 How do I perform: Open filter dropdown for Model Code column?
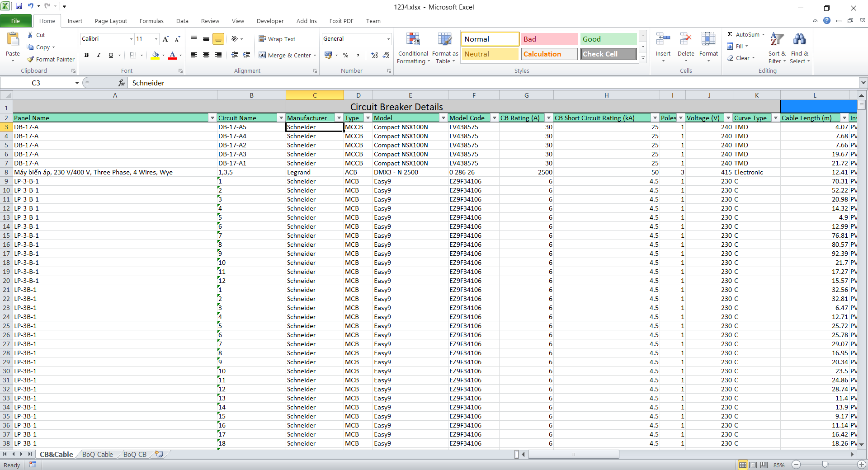(495, 118)
